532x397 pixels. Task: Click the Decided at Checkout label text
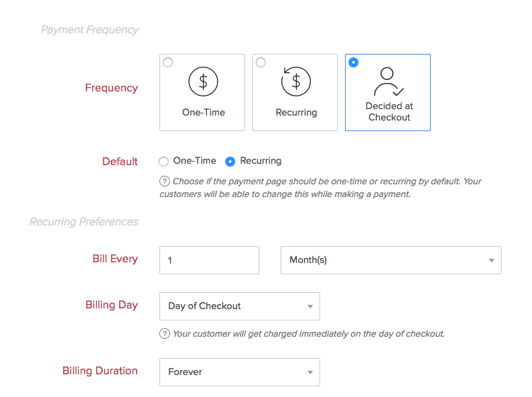(x=389, y=112)
